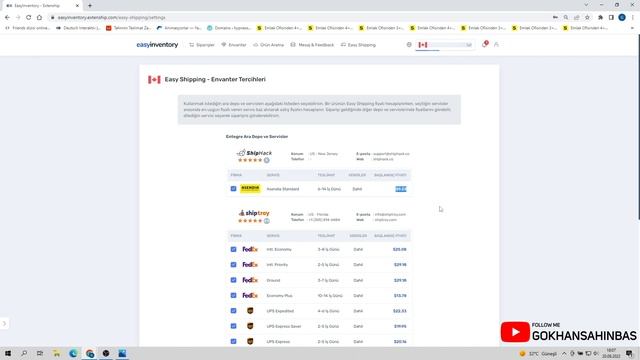Viewport: 640px width, 360px height.
Task: Click the ShipHack five-star rating
Action: [250, 160]
